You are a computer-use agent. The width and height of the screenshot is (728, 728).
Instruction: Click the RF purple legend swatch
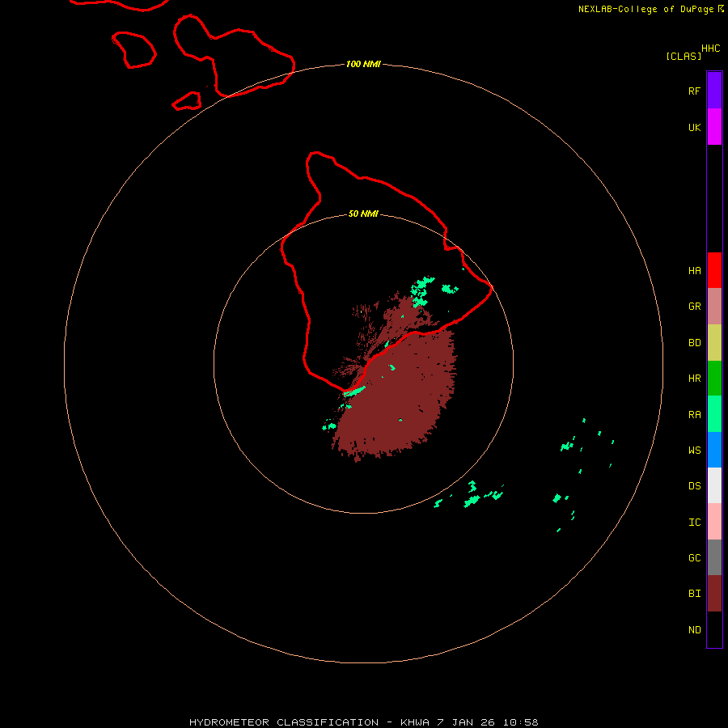tap(714, 91)
